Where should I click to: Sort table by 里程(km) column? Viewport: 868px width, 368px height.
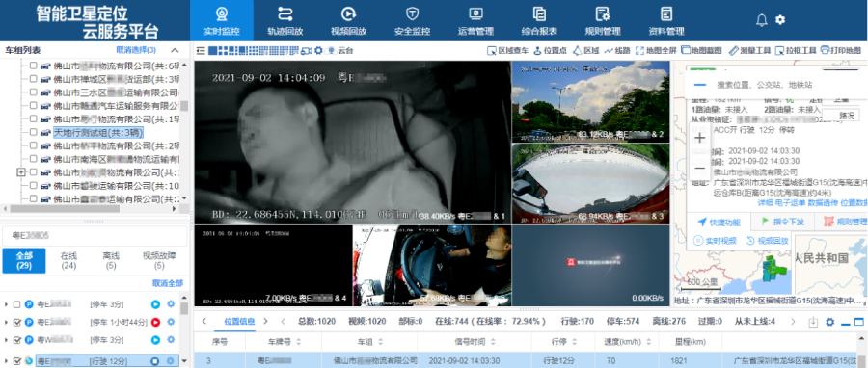(x=691, y=342)
